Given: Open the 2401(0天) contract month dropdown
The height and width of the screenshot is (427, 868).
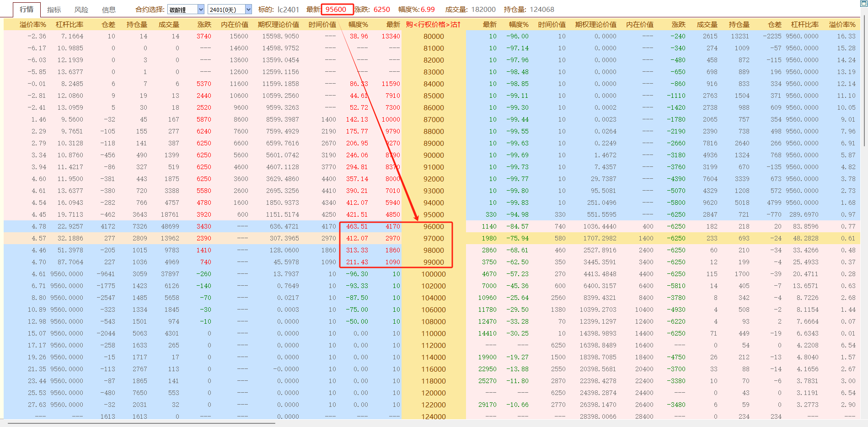Looking at the screenshot, I should pos(248,9).
